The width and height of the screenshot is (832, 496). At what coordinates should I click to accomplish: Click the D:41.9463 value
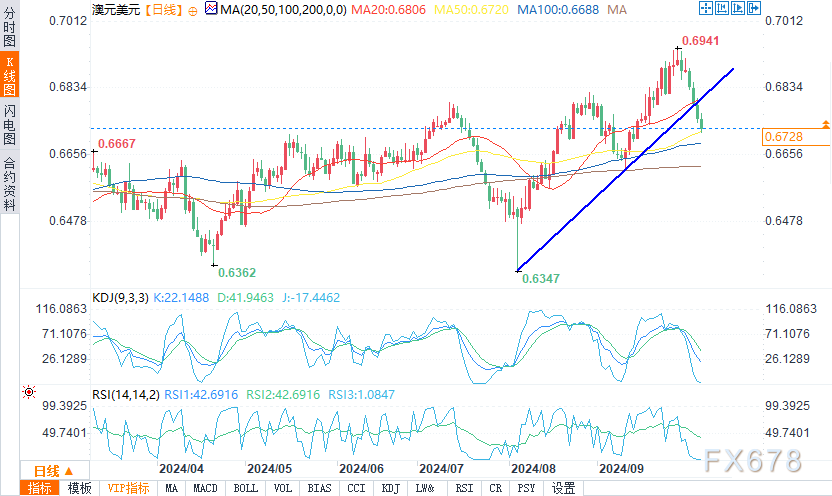click(x=245, y=298)
